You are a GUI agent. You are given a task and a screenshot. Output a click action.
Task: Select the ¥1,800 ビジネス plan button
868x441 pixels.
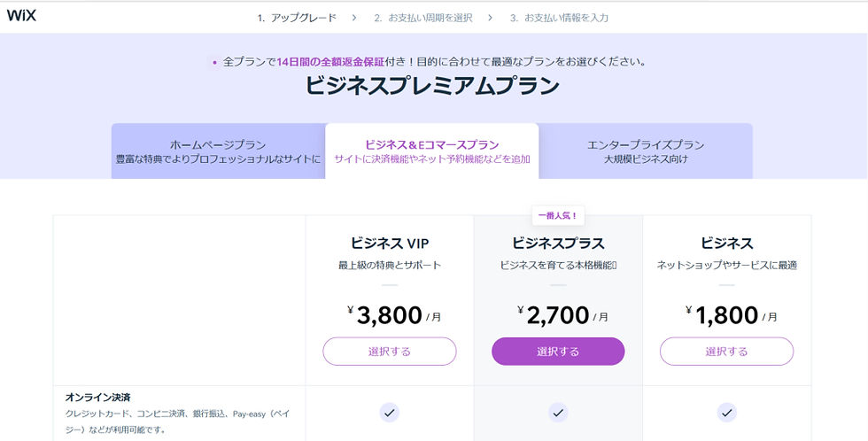click(726, 352)
